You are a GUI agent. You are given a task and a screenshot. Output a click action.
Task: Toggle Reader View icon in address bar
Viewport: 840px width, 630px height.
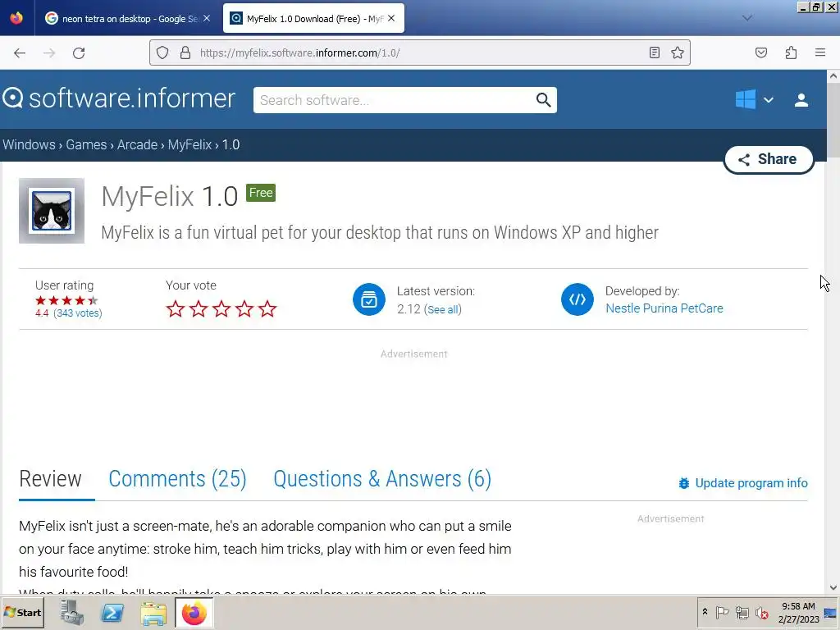[654, 52]
